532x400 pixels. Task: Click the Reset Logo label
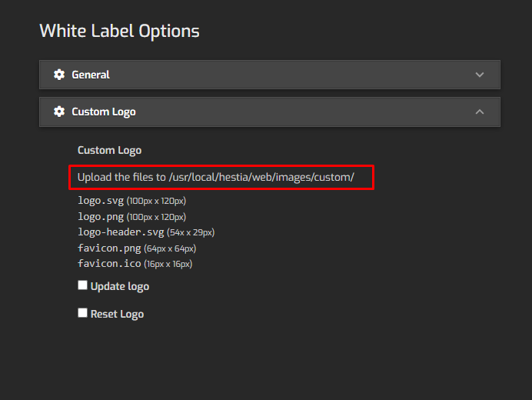[x=117, y=314]
